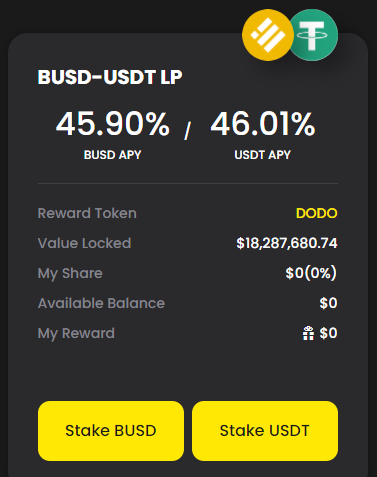Click the Available Balance $0 value
The width and height of the screenshot is (377, 477).
328,303
